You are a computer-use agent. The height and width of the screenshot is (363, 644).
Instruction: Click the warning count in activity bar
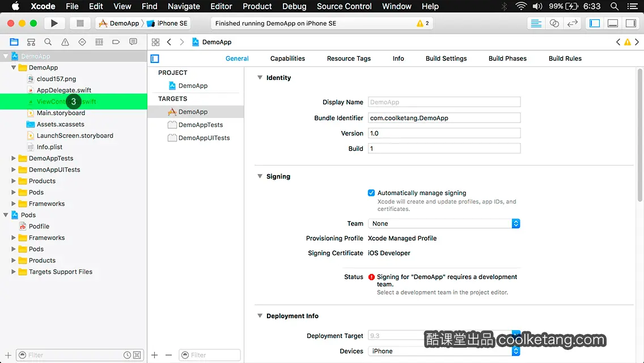click(x=423, y=23)
